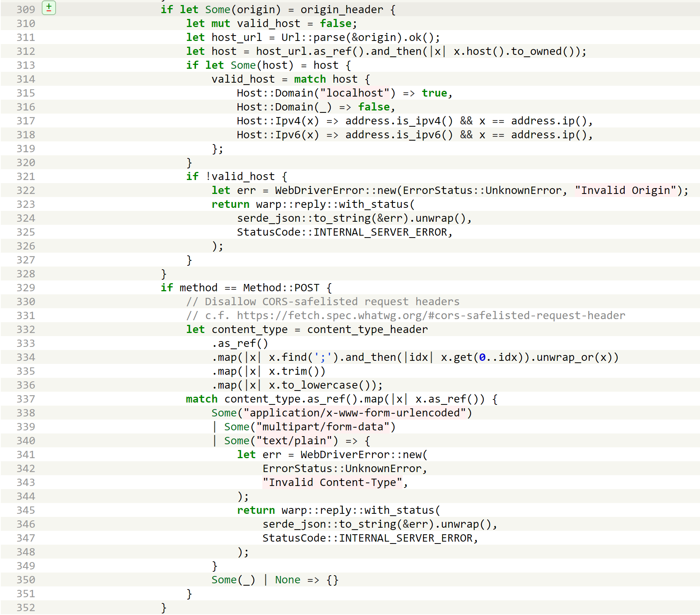Select line number 310 in the gutter

coord(25,24)
